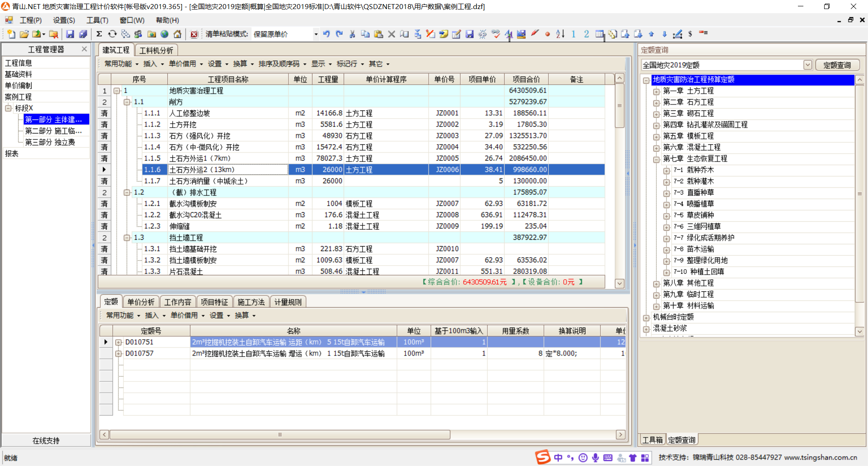Toggle the 中 input language indicator

click(558, 457)
